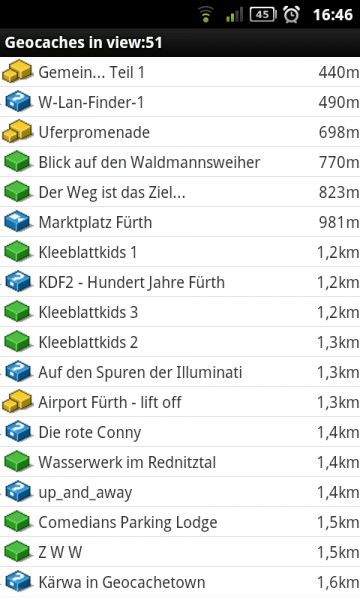Screen dimensions: 360x600
Task: Tap the yellow multi-cache icon beside Uferpromenade
Action: (17, 132)
